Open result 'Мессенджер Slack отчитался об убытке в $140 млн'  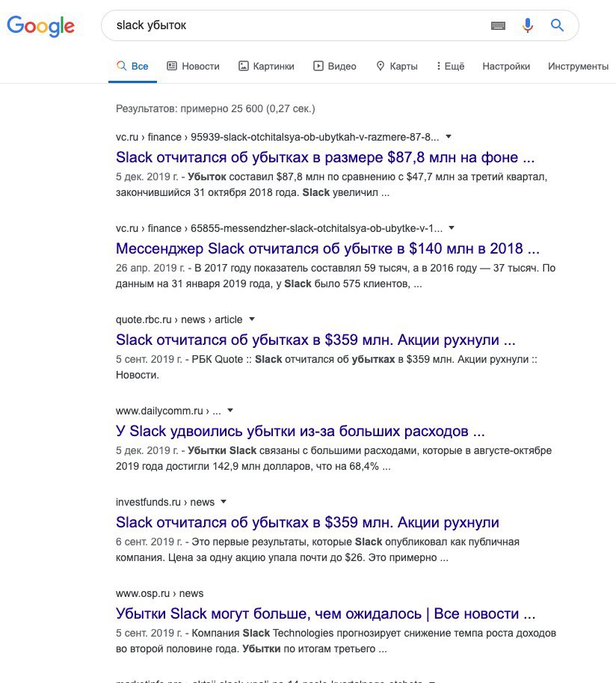pos(327,248)
